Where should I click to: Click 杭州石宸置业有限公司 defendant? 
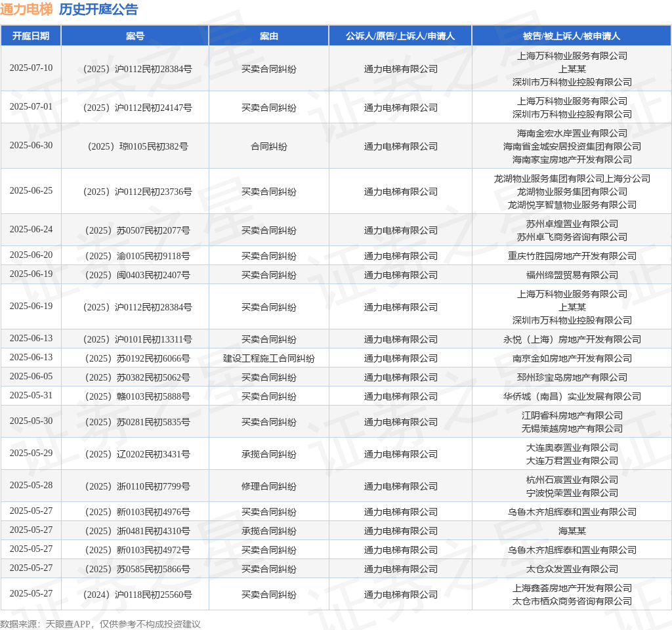tap(572, 480)
